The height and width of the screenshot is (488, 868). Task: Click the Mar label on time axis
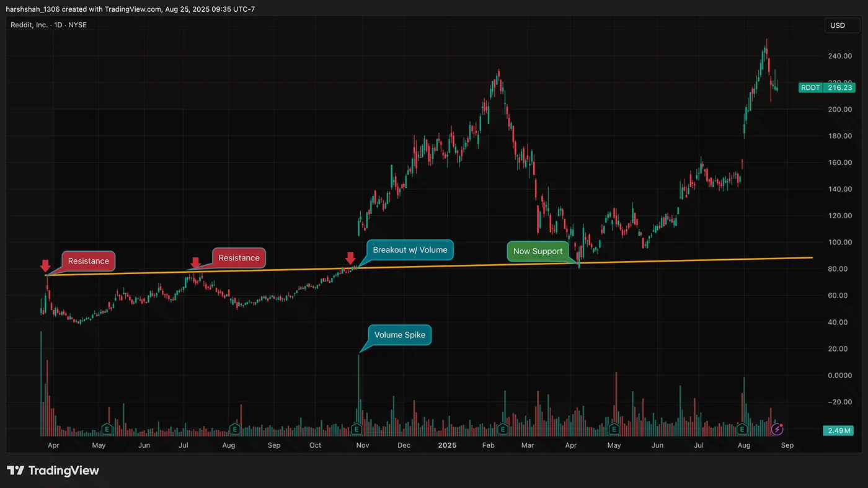(528, 445)
